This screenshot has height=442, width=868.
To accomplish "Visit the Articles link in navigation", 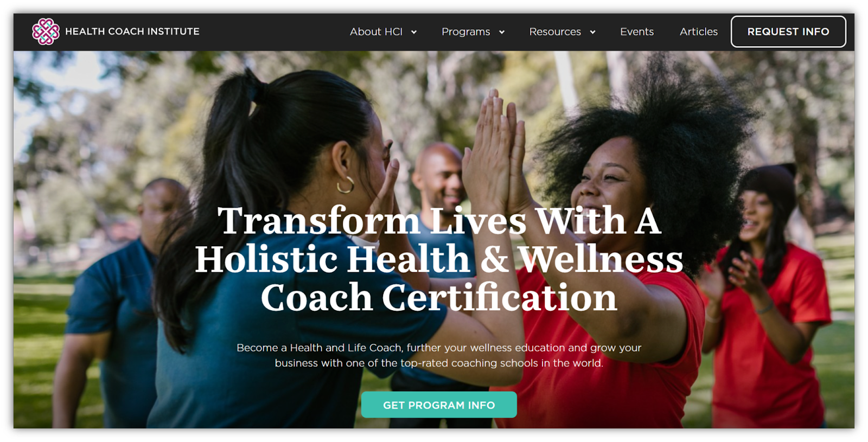I will point(699,32).
